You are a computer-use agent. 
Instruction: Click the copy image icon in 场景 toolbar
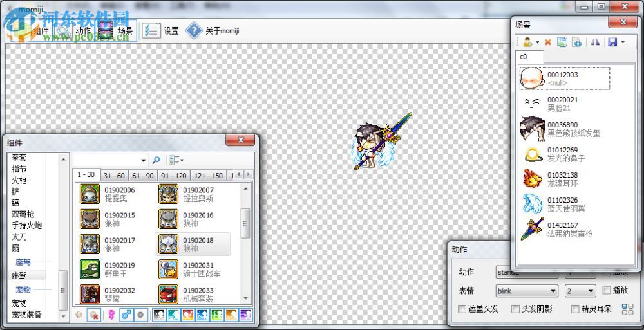562,42
